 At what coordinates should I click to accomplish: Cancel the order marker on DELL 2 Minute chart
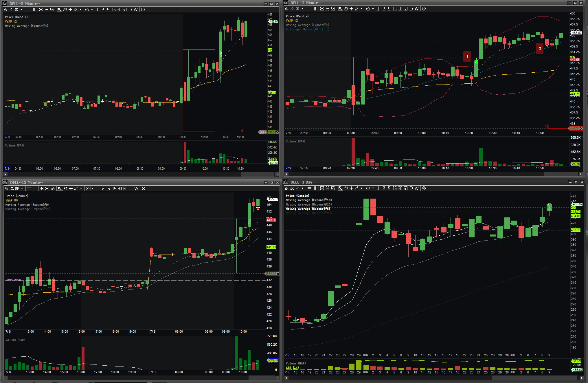pyautogui.click(x=581, y=129)
